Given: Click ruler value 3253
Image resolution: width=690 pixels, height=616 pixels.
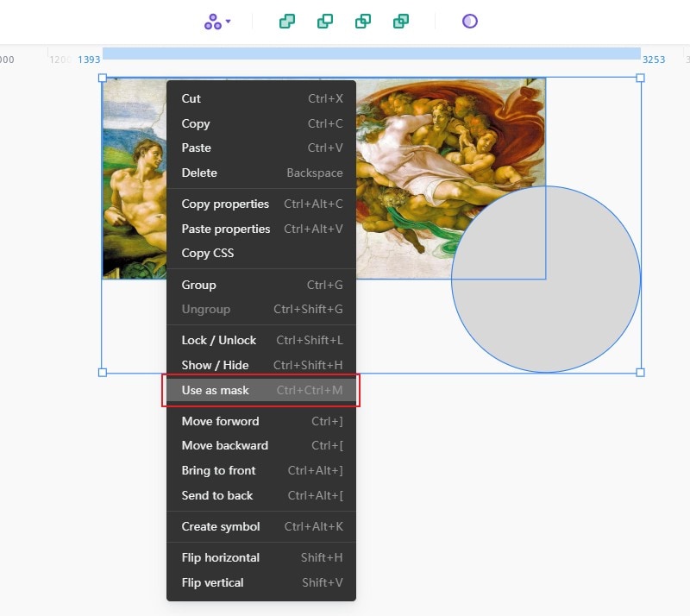Looking at the screenshot, I should click(654, 60).
